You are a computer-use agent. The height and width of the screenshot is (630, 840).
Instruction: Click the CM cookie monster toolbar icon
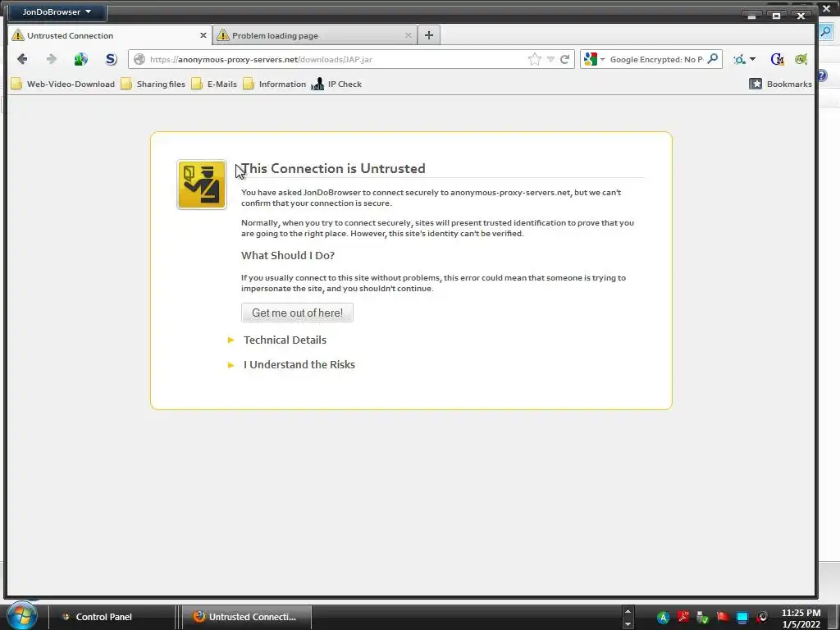pos(778,59)
